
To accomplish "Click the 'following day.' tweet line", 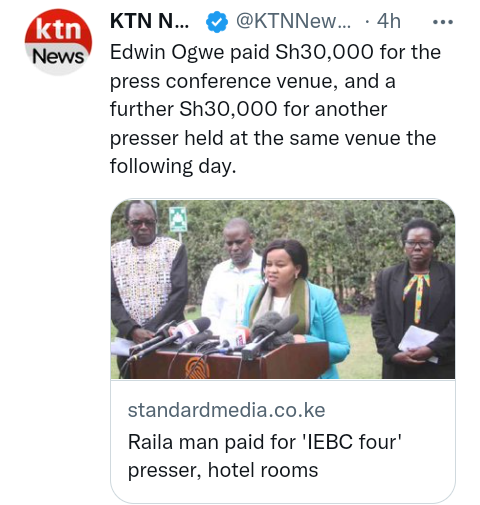I will 173,166.
